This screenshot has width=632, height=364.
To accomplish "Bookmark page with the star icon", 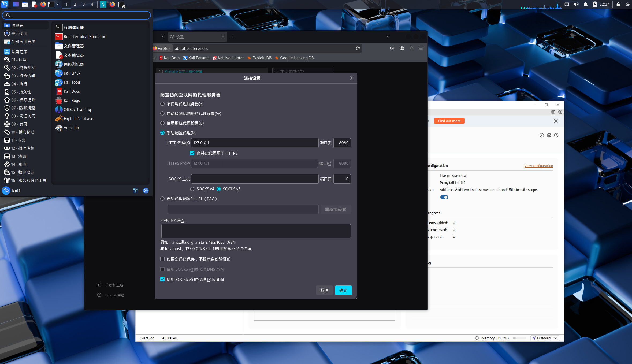I will point(358,48).
